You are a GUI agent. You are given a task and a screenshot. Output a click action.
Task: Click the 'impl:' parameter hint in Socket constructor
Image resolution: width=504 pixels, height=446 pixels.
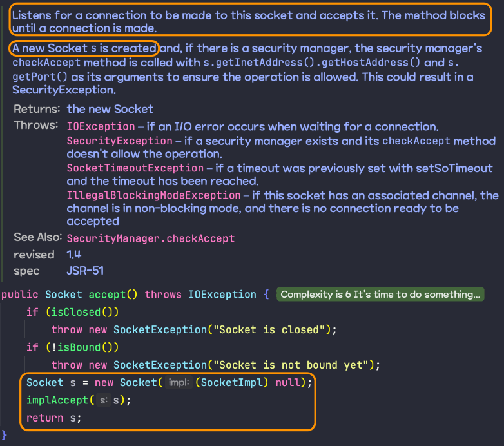click(x=177, y=383)
